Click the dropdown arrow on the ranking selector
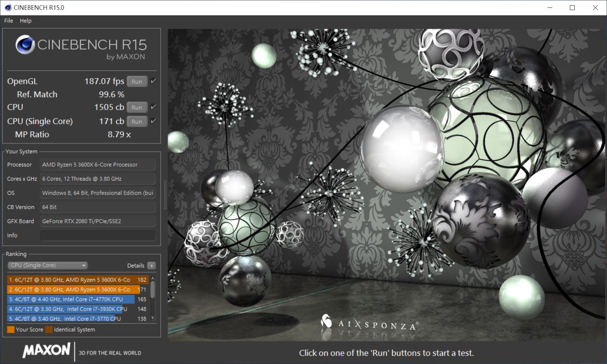The width and height of the screenshot is (607, 364). [84, 265]
